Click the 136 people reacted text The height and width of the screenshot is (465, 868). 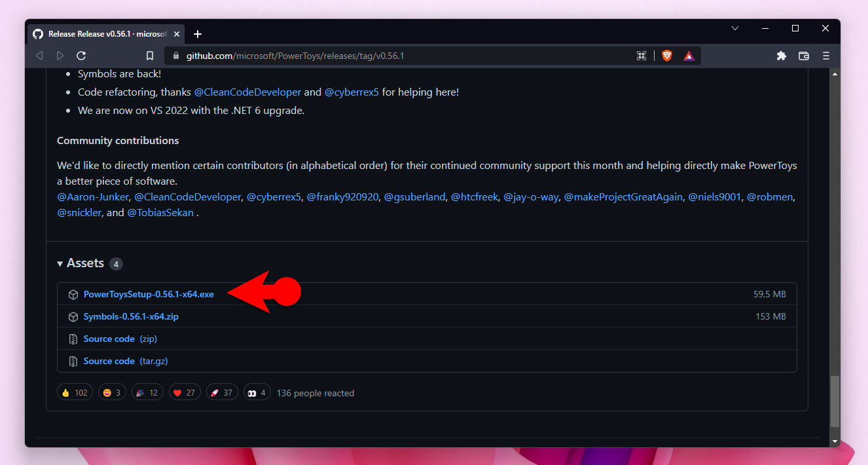(316, 394)
